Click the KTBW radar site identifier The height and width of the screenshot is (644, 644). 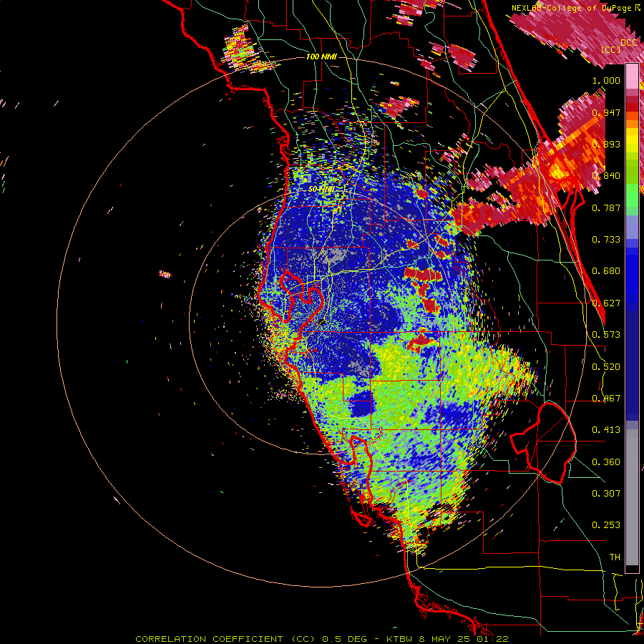tap(401, 639)
